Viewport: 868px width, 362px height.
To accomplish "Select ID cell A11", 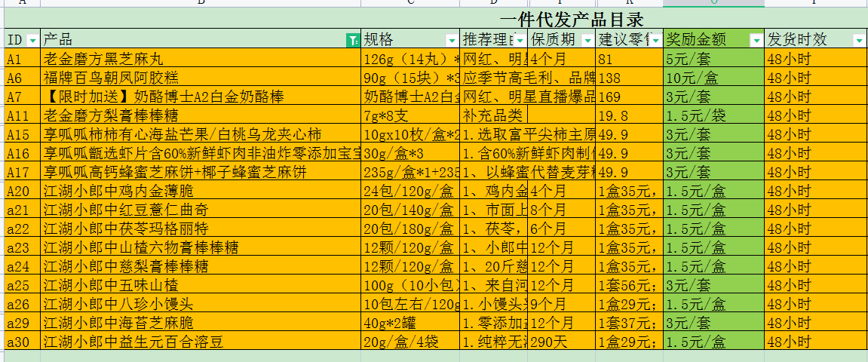I will coord(23,115).
